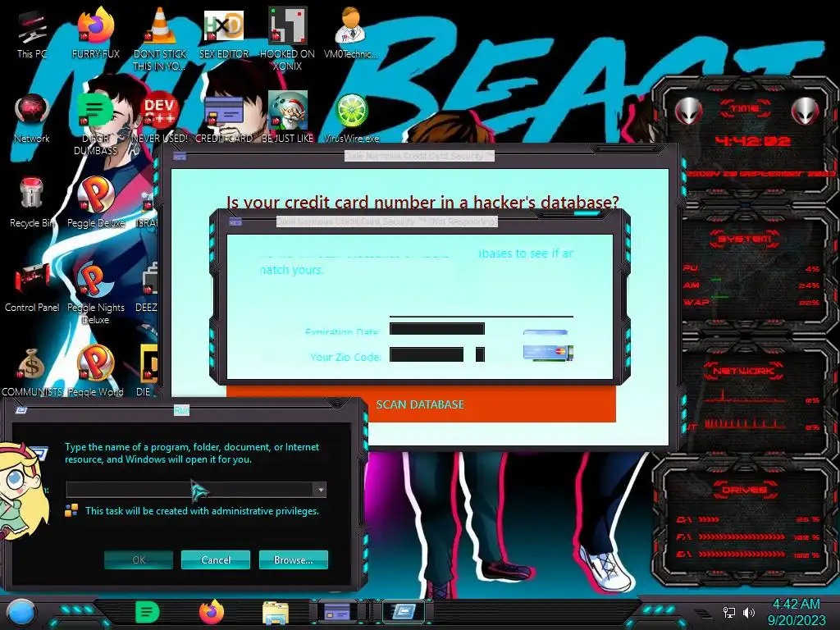Click the network tray icon
The width and height of the screenshot is (840, 630).
click(728, 612)
